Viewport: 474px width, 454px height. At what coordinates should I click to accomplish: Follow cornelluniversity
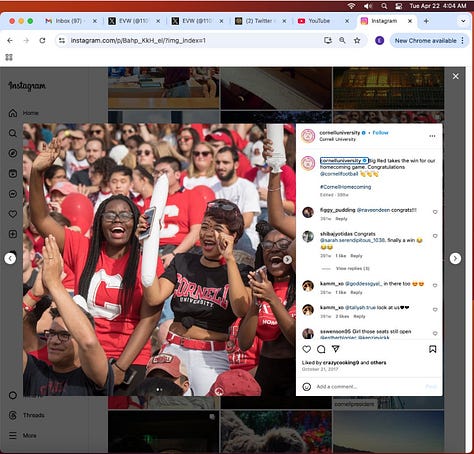(x=380, y=133)
